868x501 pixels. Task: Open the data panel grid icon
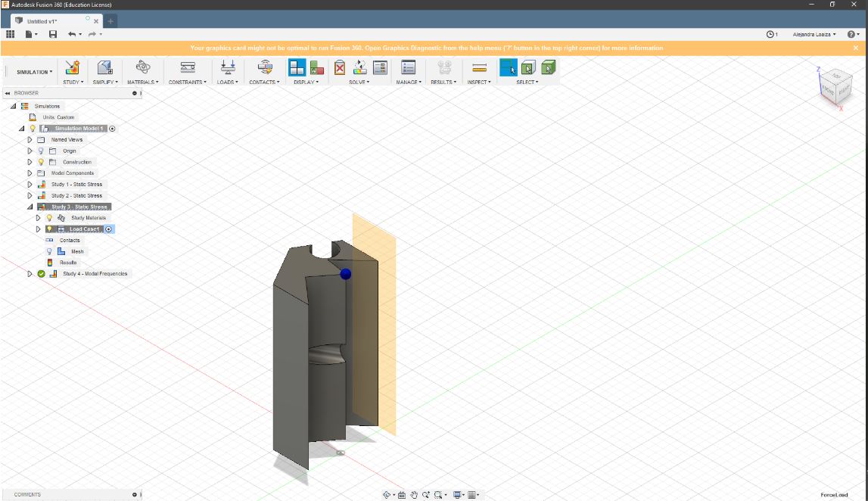click(x=10, y=34)
